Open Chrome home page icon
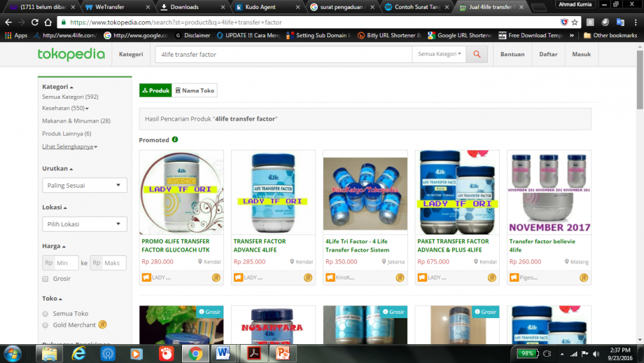 pos(48,22)
